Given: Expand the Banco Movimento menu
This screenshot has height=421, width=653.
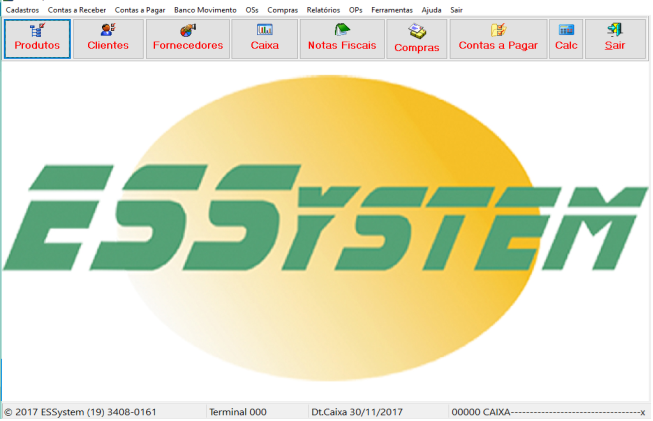Looking at the screenshot, I should point(205,9).
